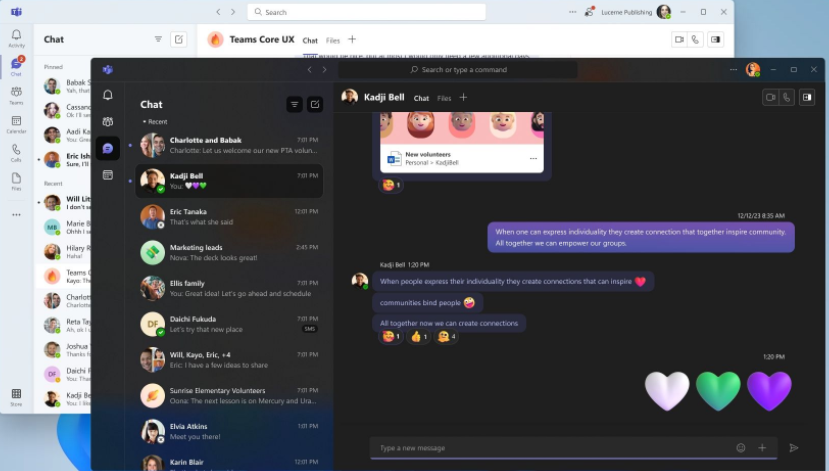Viewport: 829px width, 471px height.
Task: Toggle the side panel in Kadji Bell chat
Action: coord(806,97)
